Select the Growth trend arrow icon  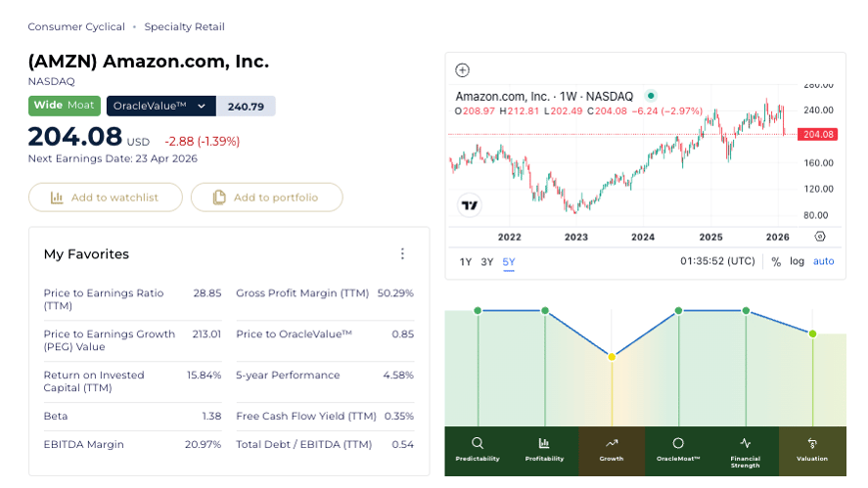click(612, 443)
